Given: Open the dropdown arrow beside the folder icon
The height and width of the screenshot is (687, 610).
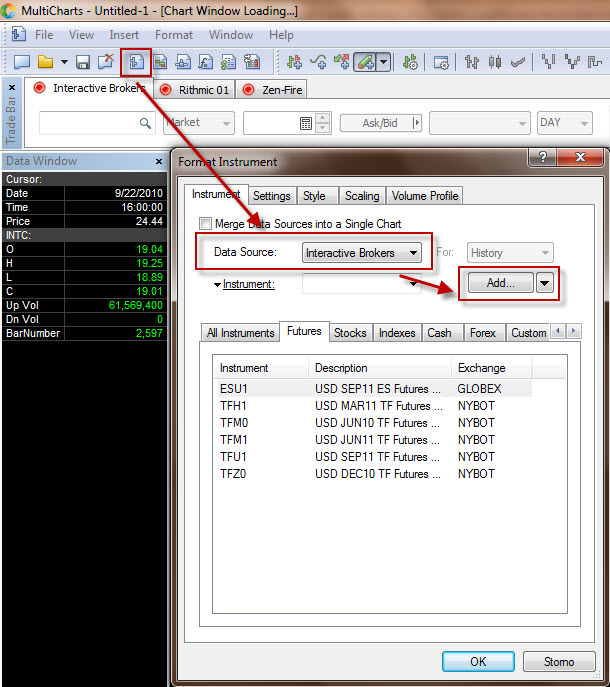Looking at the screenshot, I should tap(64, 62).
